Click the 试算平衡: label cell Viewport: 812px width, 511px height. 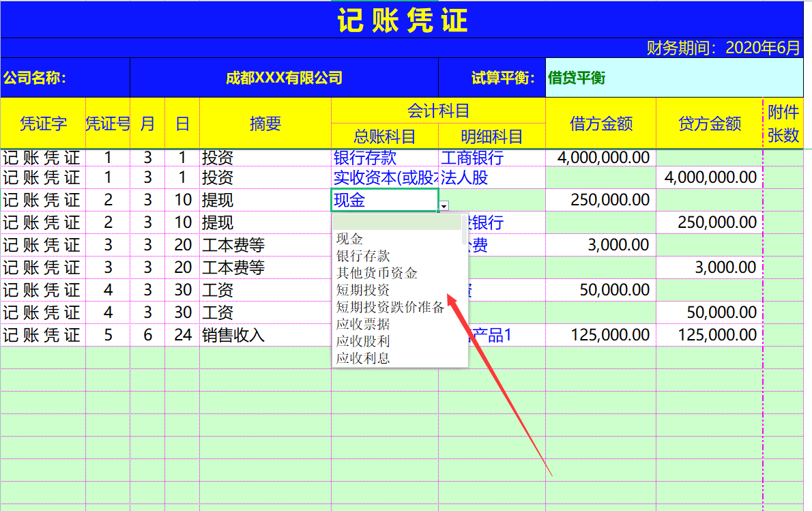492,78
